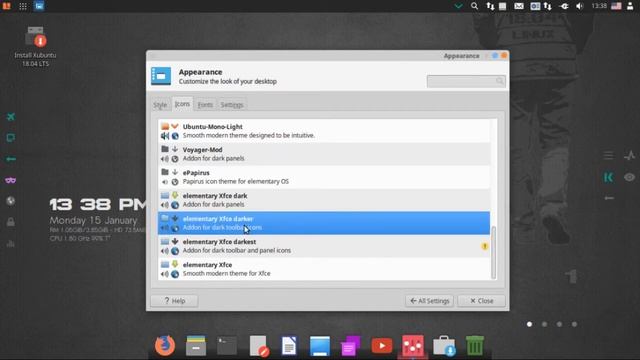
Task: Choose the Voyager-Mod icon theme
Action: pyautogui.click(x=324, y=154)
